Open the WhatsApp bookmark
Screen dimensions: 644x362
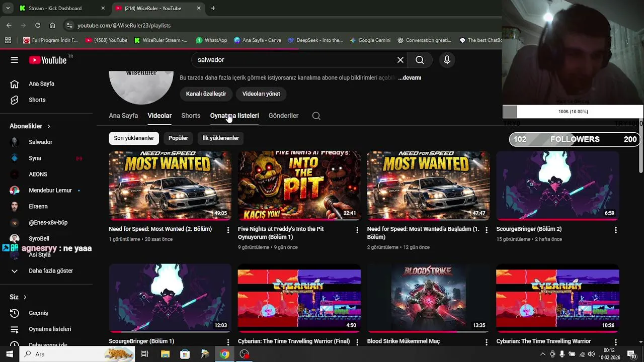[211, 40]
